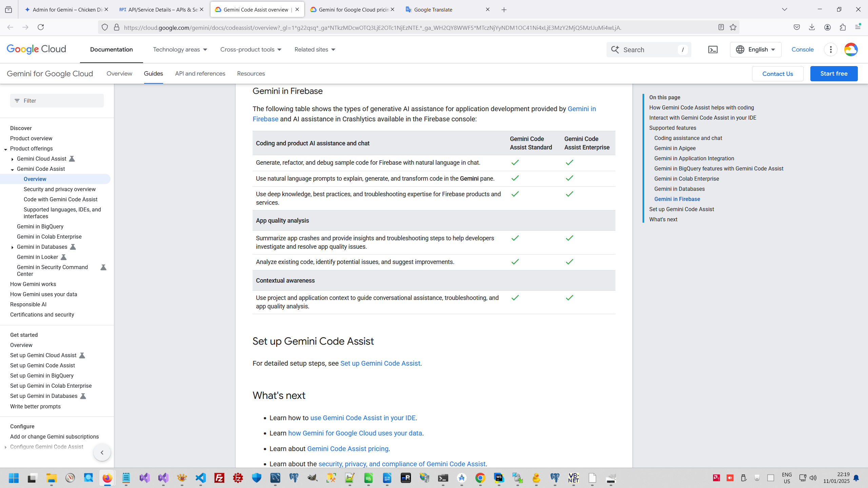The image size is (868, 488).
Task: Open Firefox downloads arrow icon
Action: 812,27
